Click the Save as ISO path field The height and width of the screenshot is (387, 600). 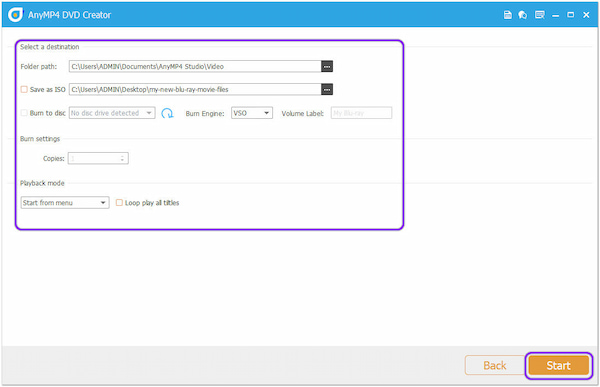(195, 90)
